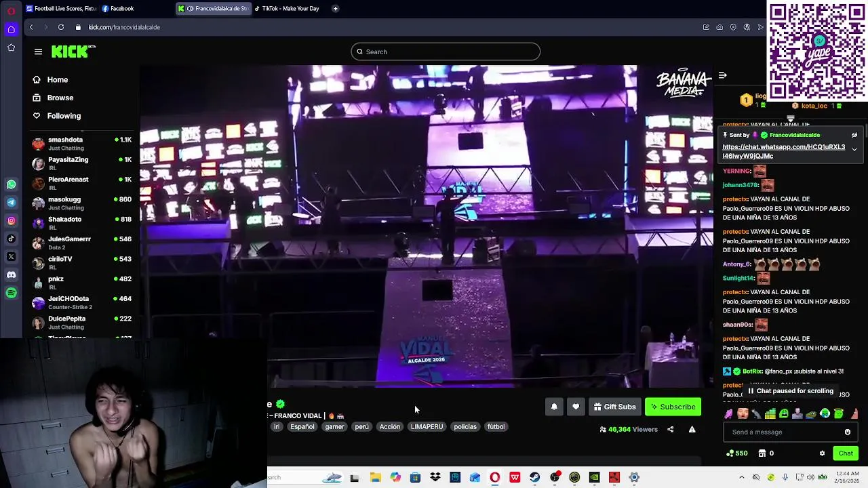Reload the page in browser toolbar
The image size is (868, 488).
[x=61, y=27]
